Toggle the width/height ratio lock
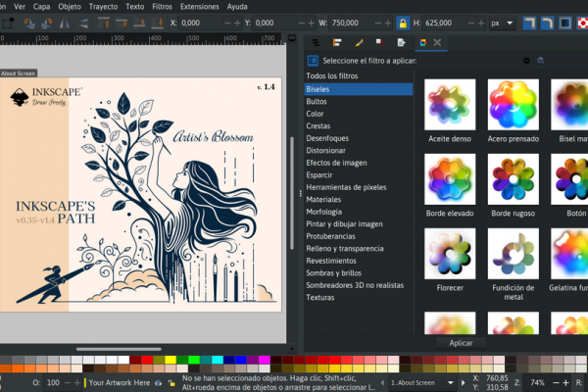Image resolution: width=588 pixels, height=392 pixels. tap(403, 24)
